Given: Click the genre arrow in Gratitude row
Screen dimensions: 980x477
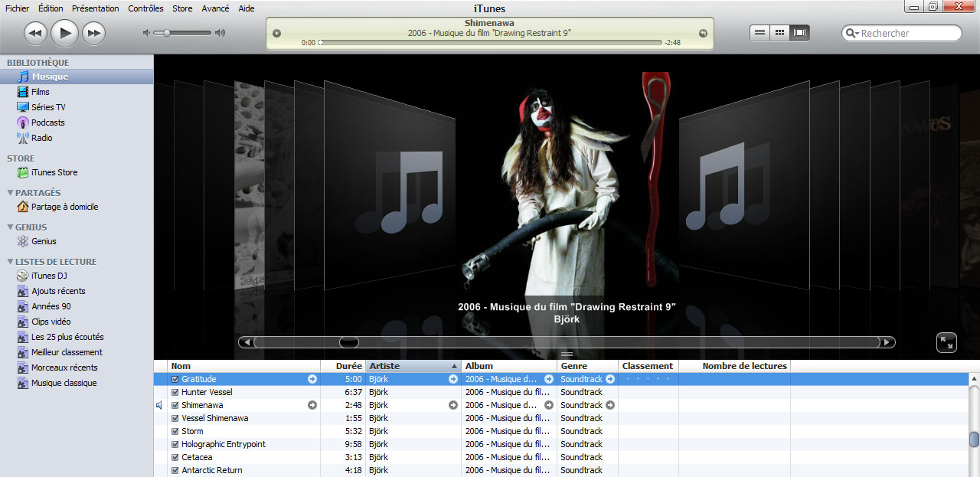Looking at the screenshot, I should point(610,379).
